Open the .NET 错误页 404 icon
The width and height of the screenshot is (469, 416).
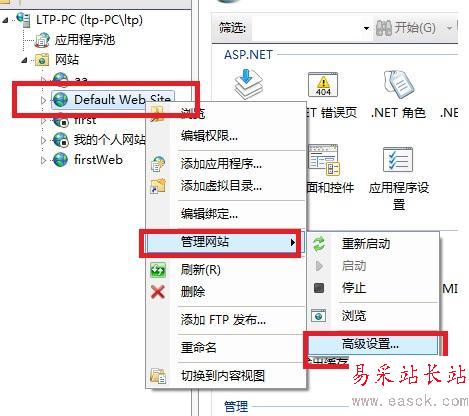tap(323, 85)
